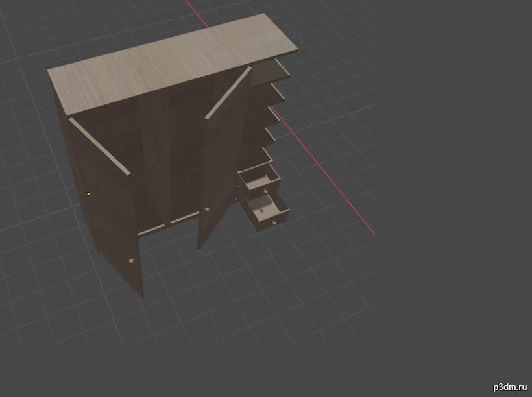532x397 pixels.
Task: Open the p3dm.ru watermark link
Action: click(509, 387)
